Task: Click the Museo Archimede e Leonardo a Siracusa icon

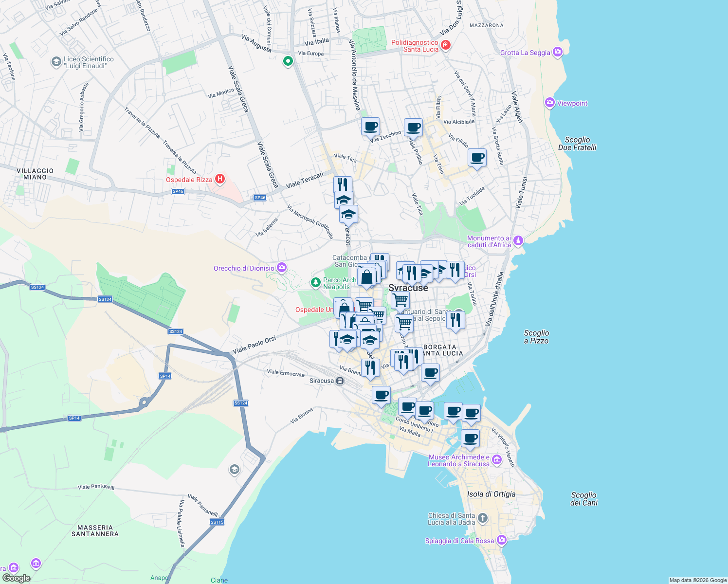Action: coord(496,459)
